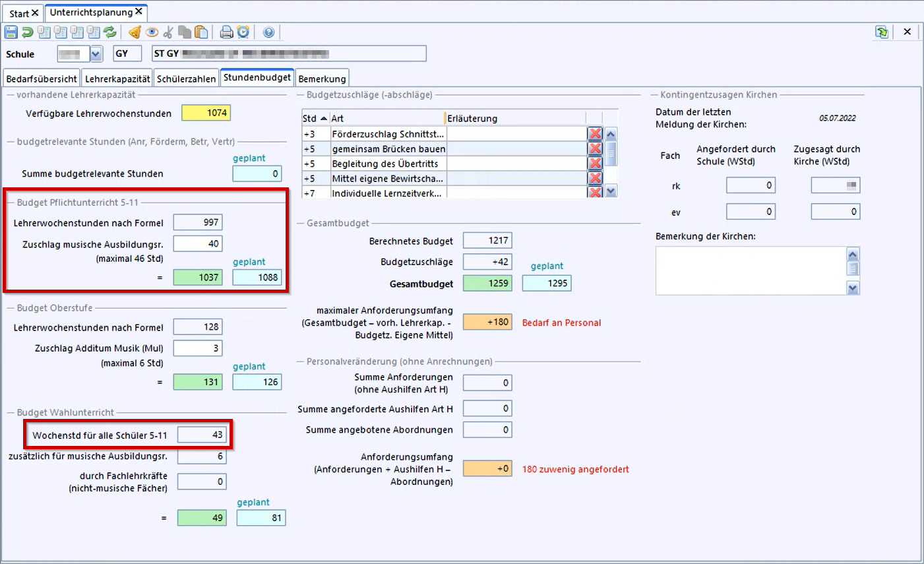Image resolution: width=924 pixels, height=564 pixels.
Task: Click the third table sheet toolbar icon
Action: click(77, 32)
